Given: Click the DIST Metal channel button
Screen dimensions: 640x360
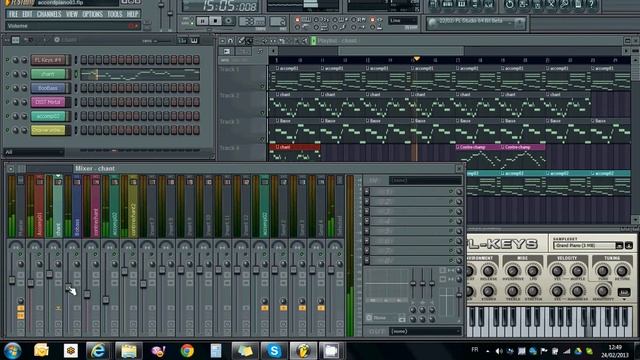Looking at the screenshot, I should [48, 102].
